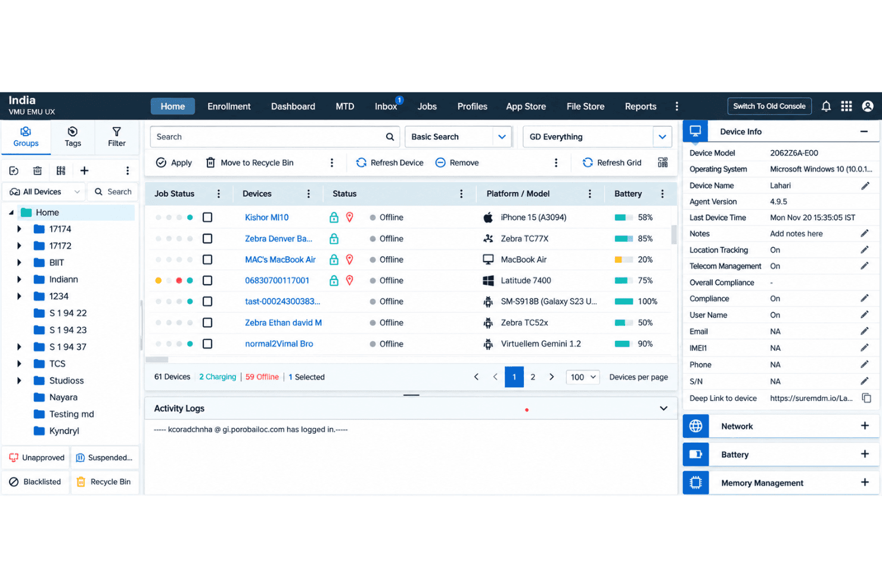
Task: Click the lock icon for Zebra Denver Ba...
Action: [x=334, y=239]
